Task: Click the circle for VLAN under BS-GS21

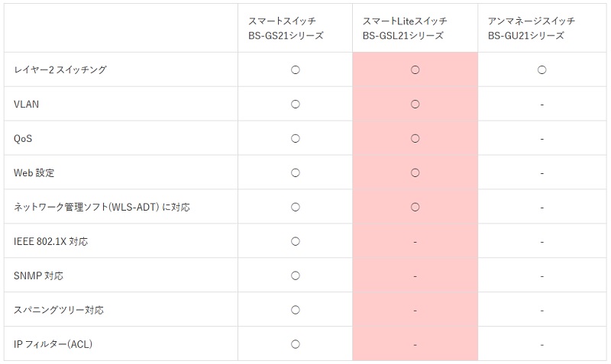Action: click(x=296, y=105)
